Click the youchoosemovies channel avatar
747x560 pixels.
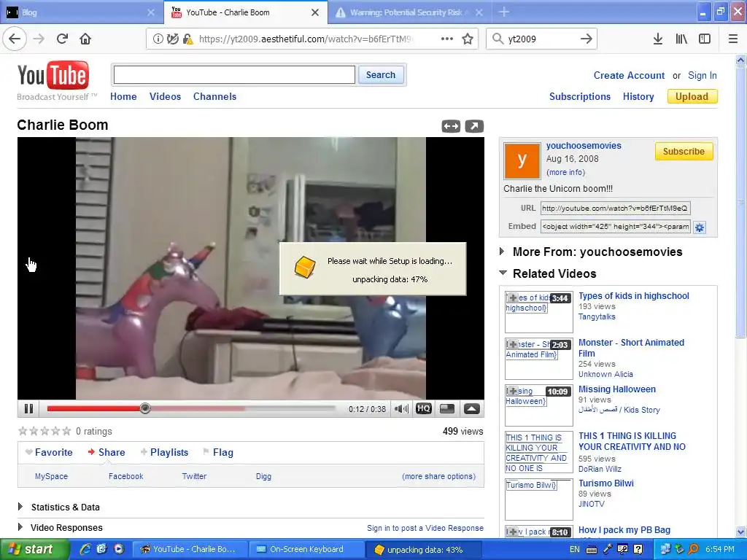(522, 160)
